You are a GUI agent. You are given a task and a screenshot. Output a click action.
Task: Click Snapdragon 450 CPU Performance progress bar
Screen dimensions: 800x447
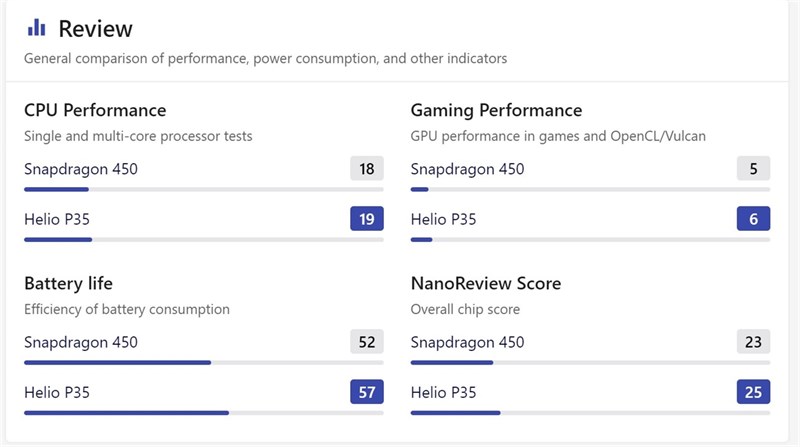pos(204,189)
